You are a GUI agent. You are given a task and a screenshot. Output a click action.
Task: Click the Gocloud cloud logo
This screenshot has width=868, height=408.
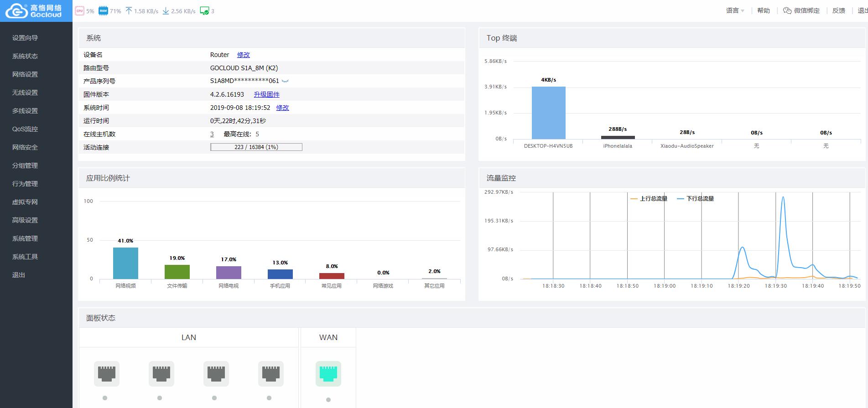tap(16, 11)
